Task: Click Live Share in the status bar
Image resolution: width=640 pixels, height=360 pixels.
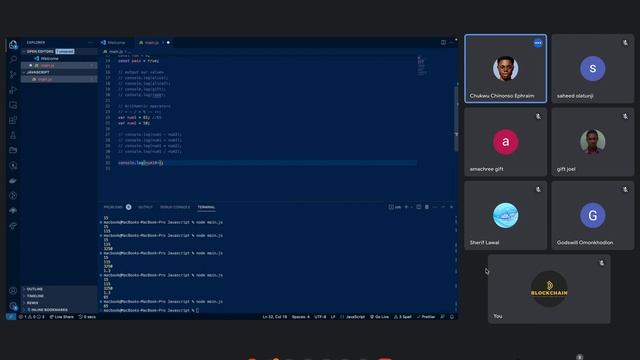Action: point(62,317)
